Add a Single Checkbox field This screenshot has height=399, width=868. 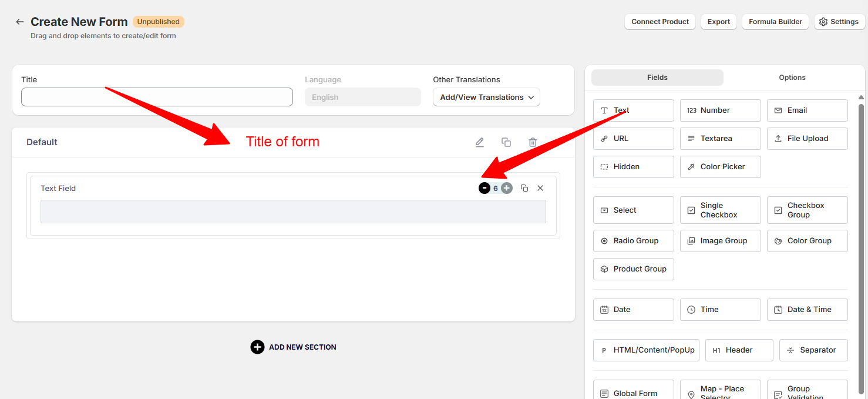coord(720,210)
